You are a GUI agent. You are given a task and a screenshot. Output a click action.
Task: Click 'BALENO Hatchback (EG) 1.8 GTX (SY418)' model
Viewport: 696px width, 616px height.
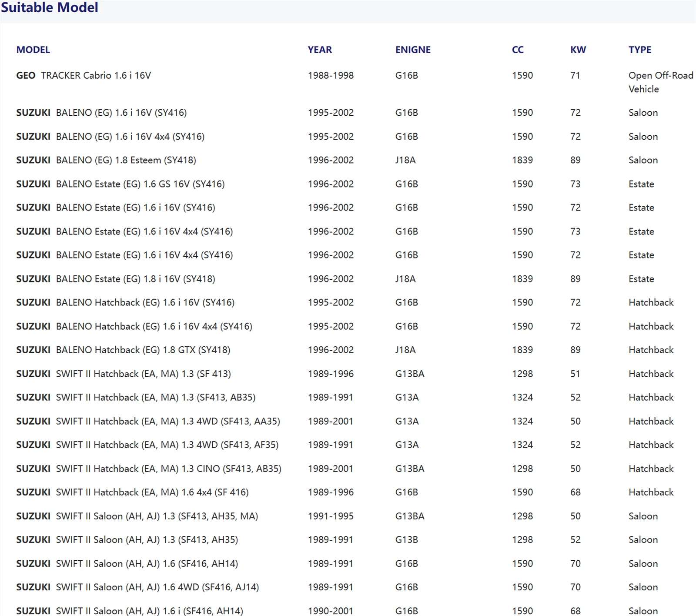click(143, 350)
